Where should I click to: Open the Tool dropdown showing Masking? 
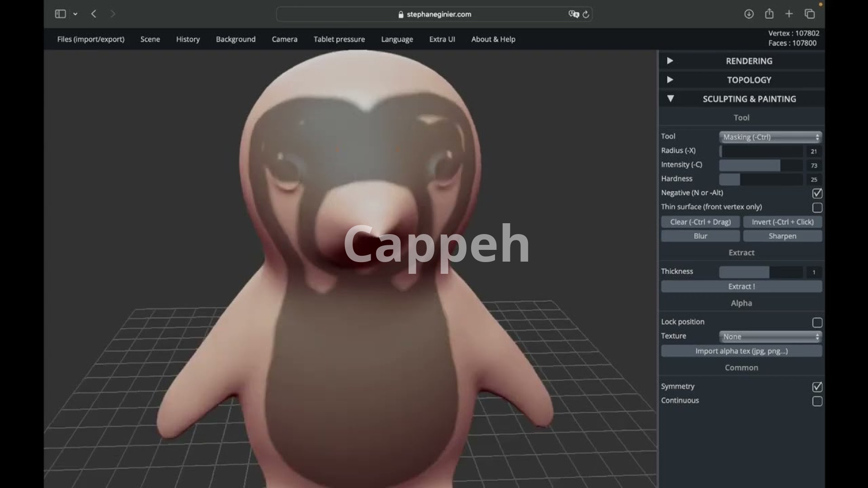pos(770,137)
